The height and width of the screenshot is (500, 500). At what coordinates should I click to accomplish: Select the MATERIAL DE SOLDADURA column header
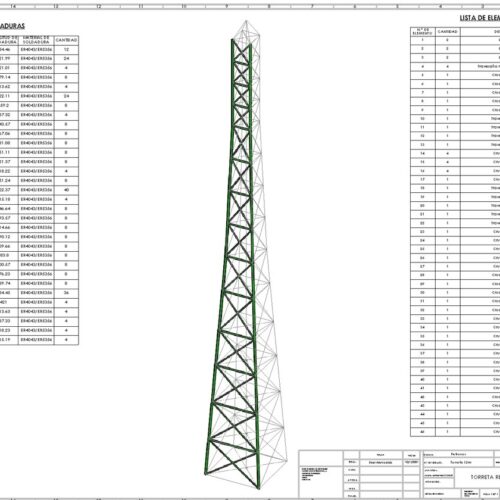pyautogui.click(x=36, y=40)
